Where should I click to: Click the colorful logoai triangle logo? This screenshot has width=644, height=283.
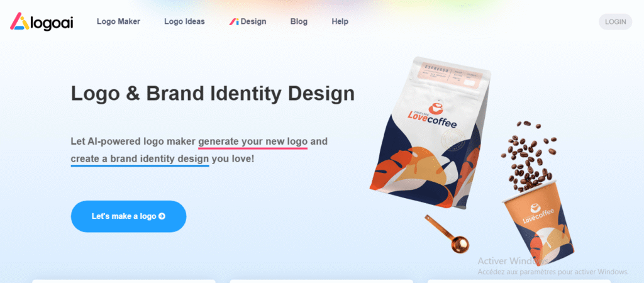19,21
